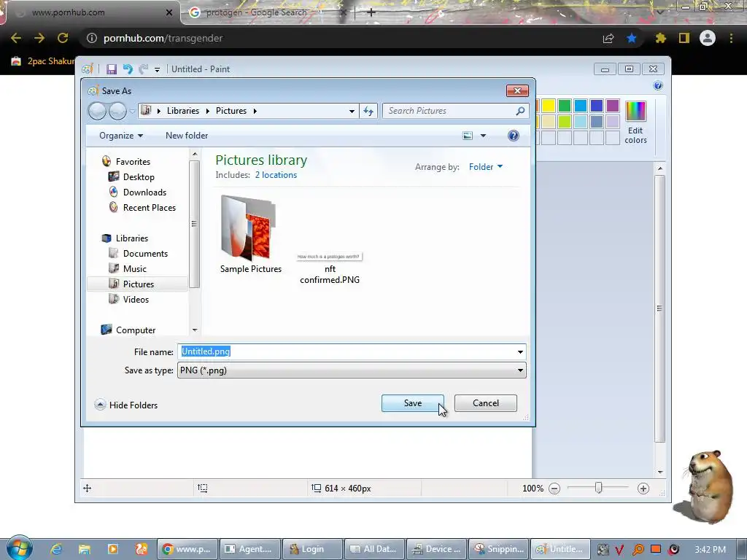Click the dialog help question mark icon
The height and width of the screenshot is (560, 747).
click(x=513, y=136)
